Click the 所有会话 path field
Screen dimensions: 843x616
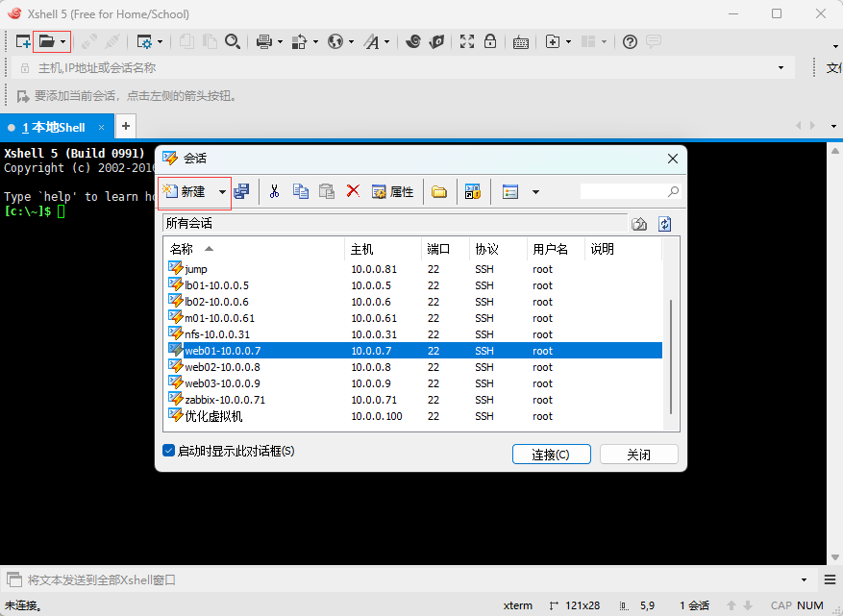tap(395, 223)
